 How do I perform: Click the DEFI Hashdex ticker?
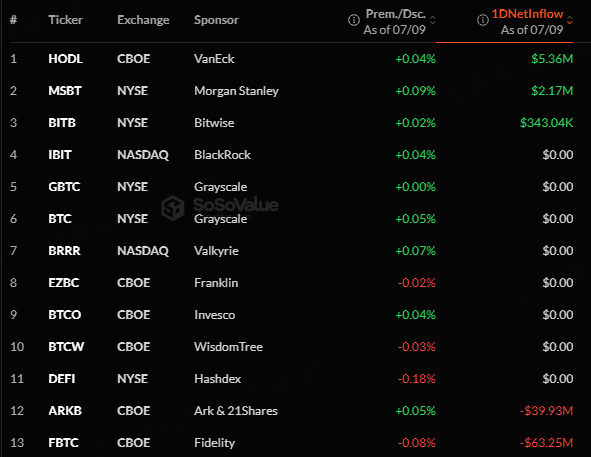[x=62, y=379]
